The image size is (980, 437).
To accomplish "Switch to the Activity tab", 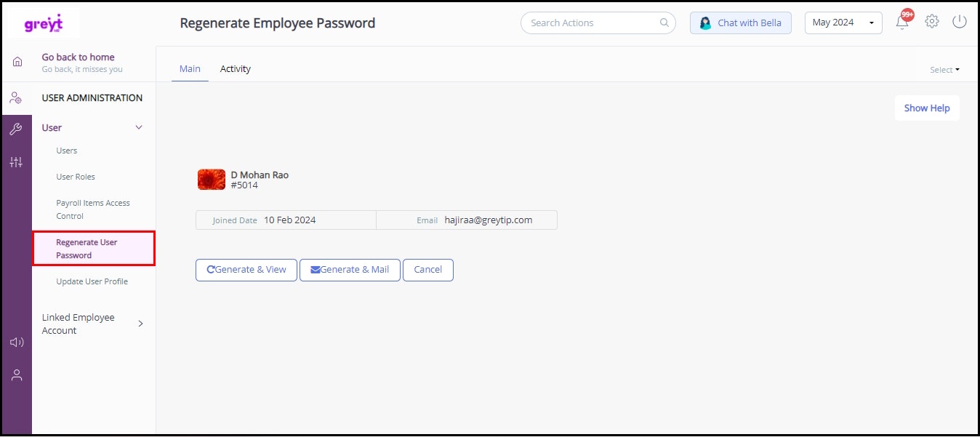I will coord(236,68).
